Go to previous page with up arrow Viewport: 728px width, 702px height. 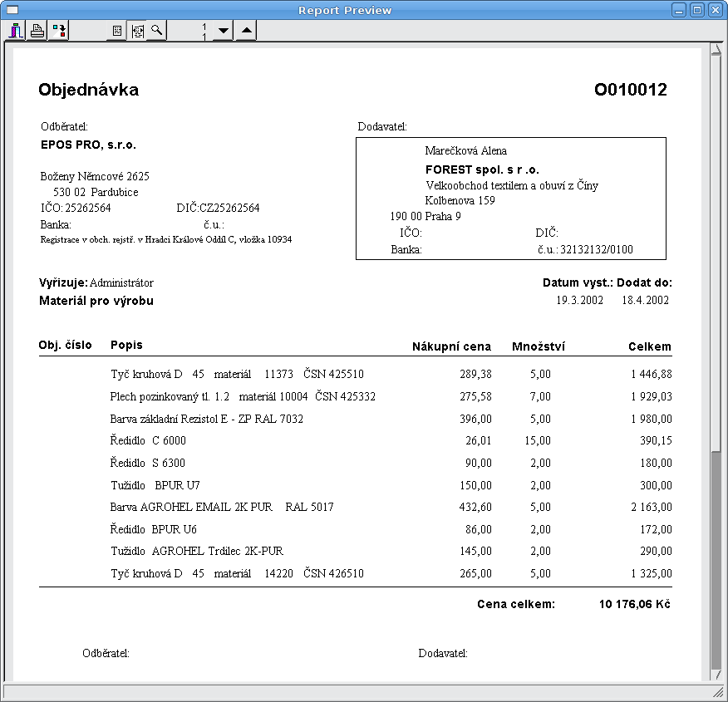point(246,32)
